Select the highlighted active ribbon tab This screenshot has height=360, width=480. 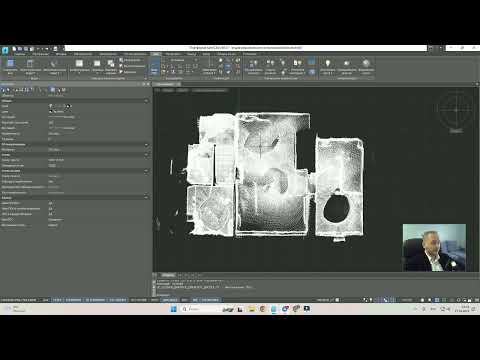[155, 54]
